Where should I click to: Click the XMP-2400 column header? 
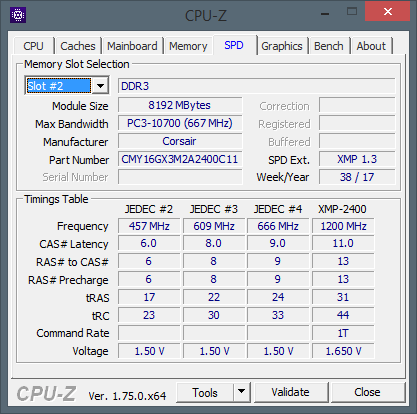[x=342, y=209]
